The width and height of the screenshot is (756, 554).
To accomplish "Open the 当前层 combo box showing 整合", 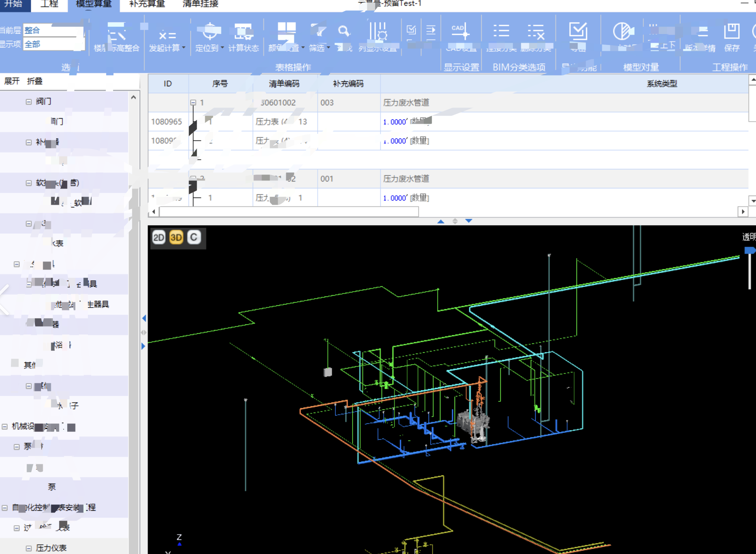I will 53,30.
